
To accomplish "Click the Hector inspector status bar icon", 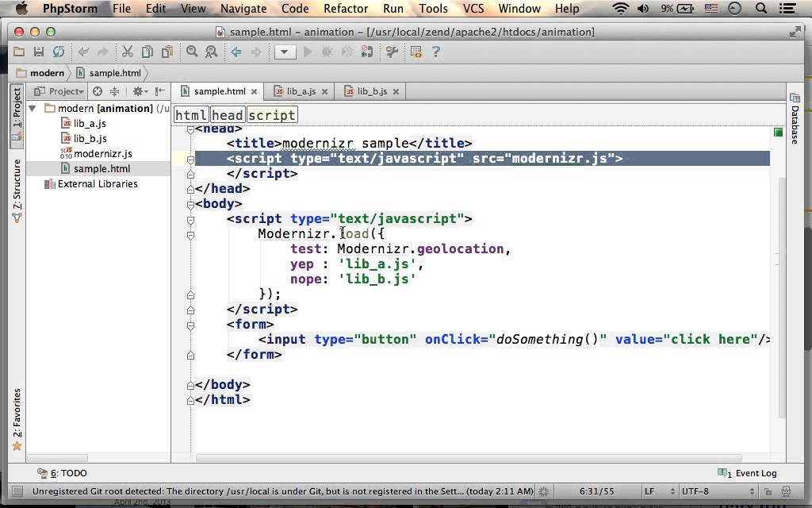I will (x=786, y=491).
